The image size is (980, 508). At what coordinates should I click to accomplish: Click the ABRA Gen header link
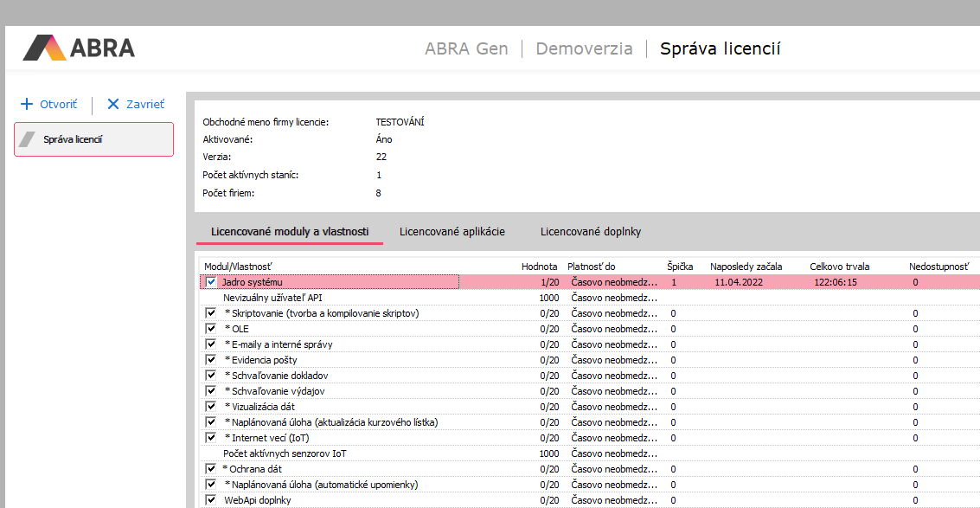coord(466,48)
